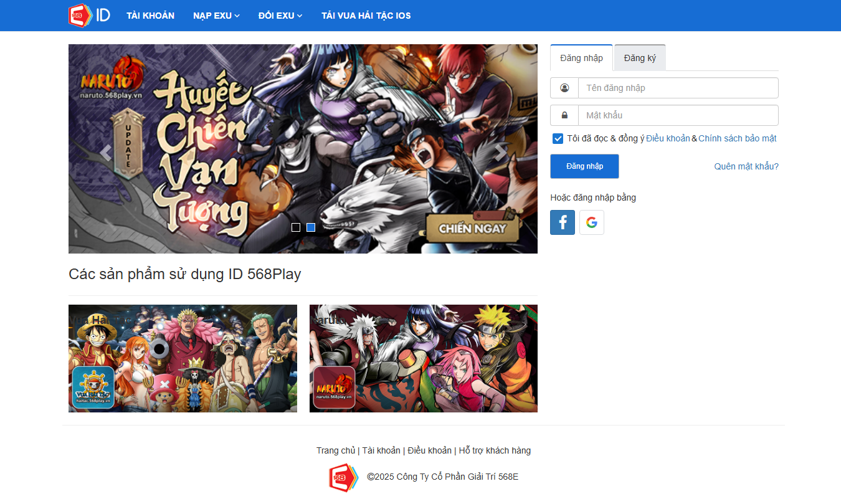Go to next banner slide arrow
This screenshot has width=841, height=504.
(500, 153)
